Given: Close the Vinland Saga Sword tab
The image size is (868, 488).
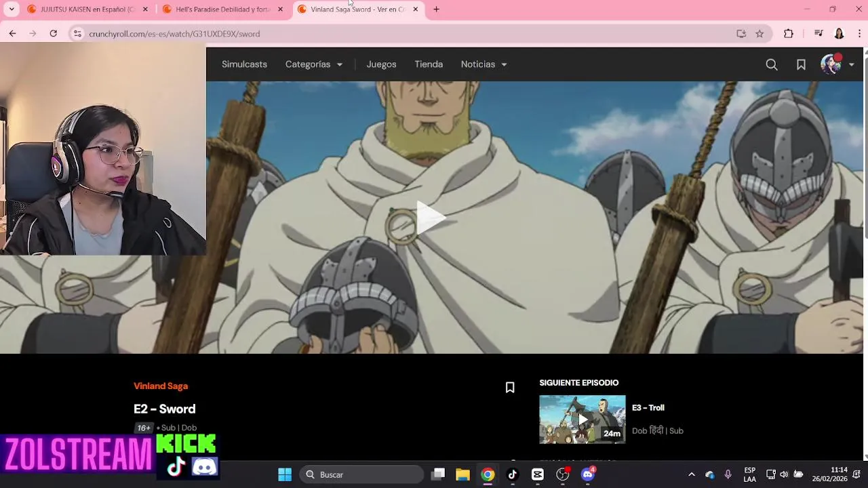Looking at the screenshot, I should [x=415, y=9].
